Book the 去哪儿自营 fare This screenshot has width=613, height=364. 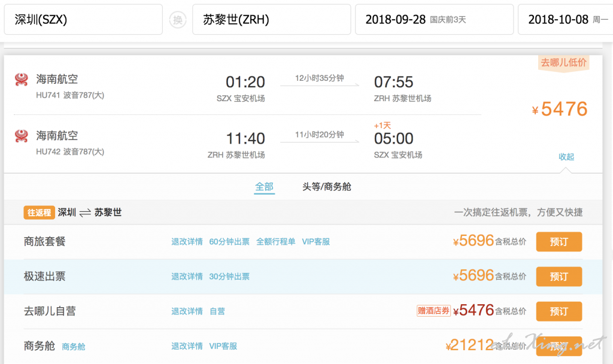pyautogui.click(x=559, y=311)
